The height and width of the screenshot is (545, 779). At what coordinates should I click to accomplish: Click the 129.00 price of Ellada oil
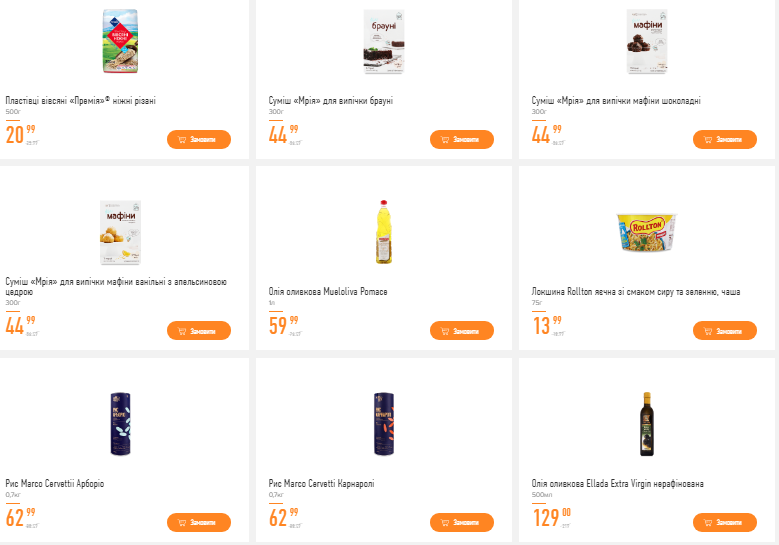pyautogui.click(x=551, y=517)
